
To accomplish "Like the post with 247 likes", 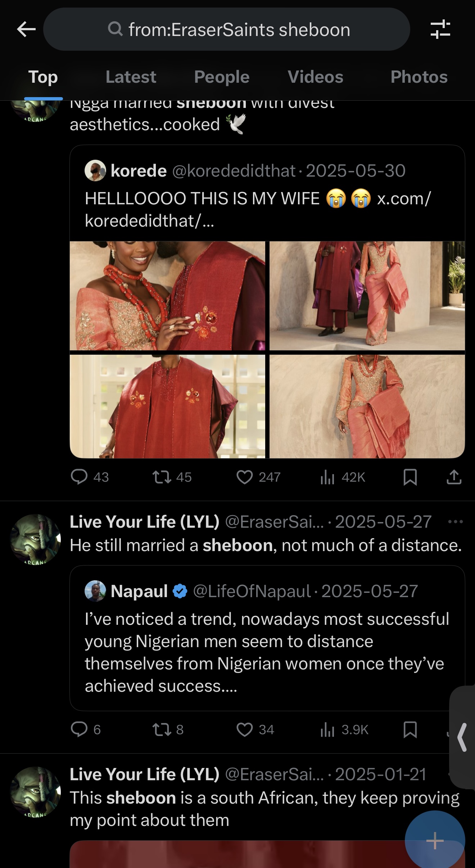I will (x=245, y=477).
